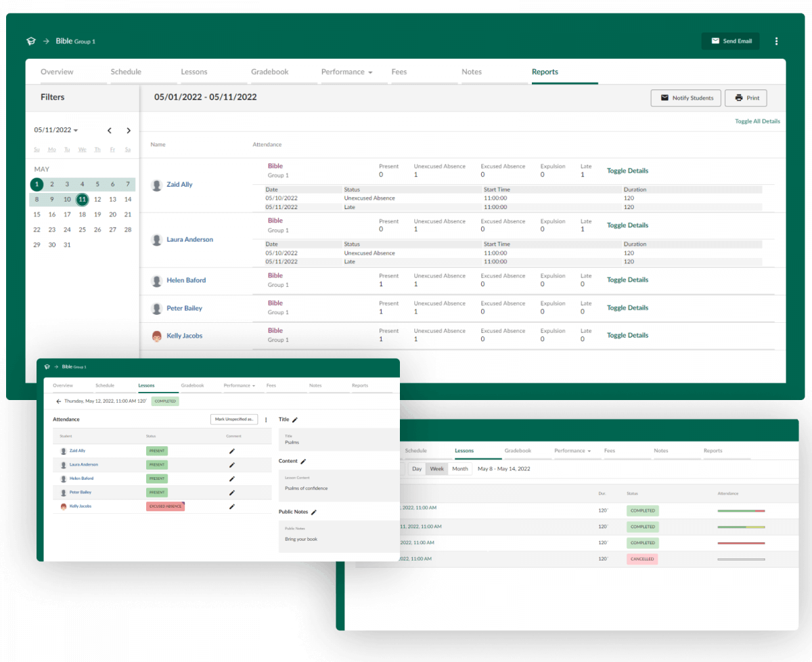
Task: Click Kelly Jacobs avatar in reports list
Action: tap(157, 336)
